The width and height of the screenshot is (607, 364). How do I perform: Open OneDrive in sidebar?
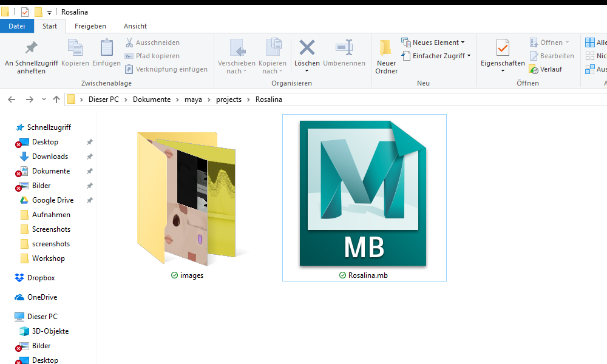point(42,297)
